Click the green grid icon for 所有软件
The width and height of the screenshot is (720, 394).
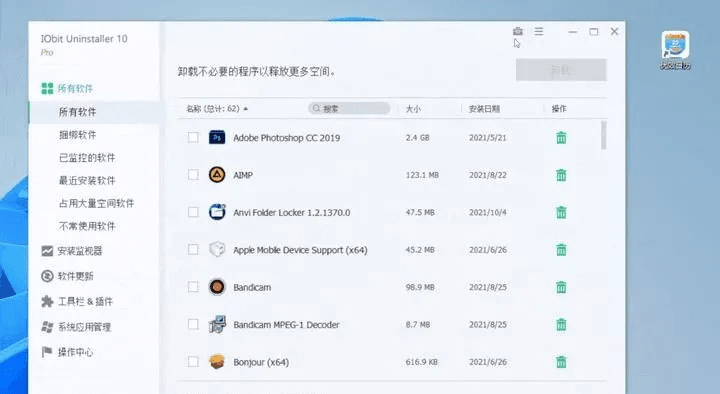(x=47, y=88)
